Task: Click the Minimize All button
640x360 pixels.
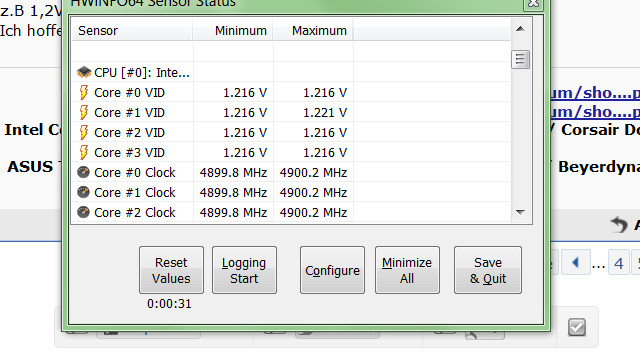Action: (407, 270)
